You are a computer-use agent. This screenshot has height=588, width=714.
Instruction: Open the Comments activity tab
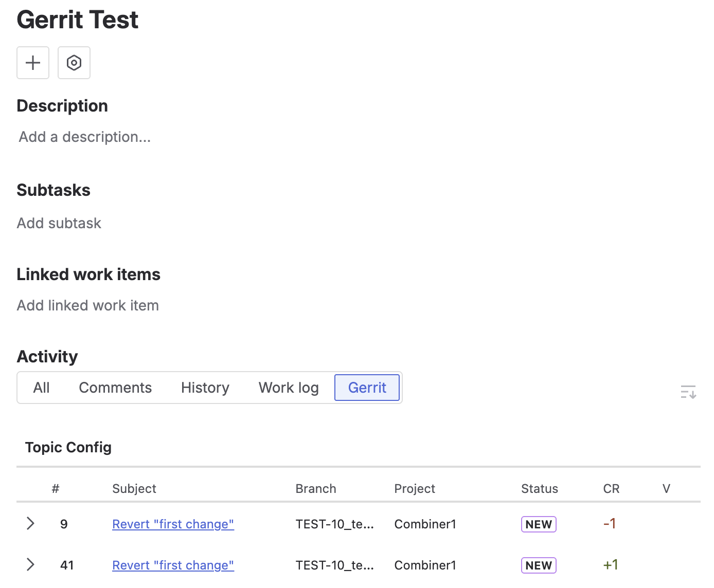coord(115,388)
